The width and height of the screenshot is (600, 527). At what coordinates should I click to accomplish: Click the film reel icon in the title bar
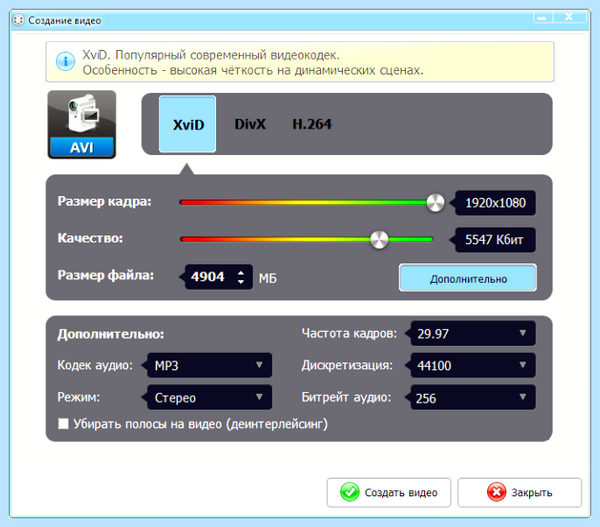click(x=18, y=20)
